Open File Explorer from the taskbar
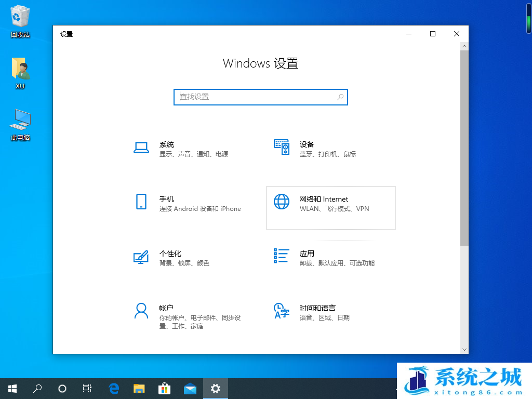Viewport: 532px width, 399px height. click(139, 388)
